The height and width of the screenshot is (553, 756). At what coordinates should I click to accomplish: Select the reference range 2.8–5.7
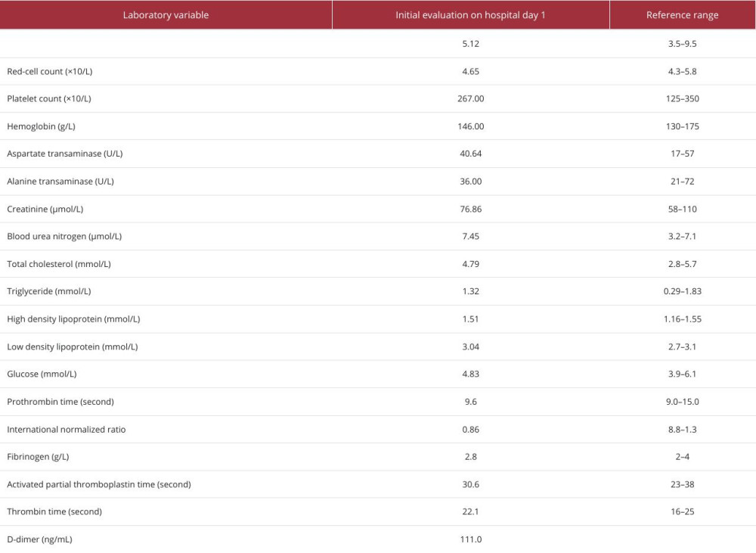[682, 264]
